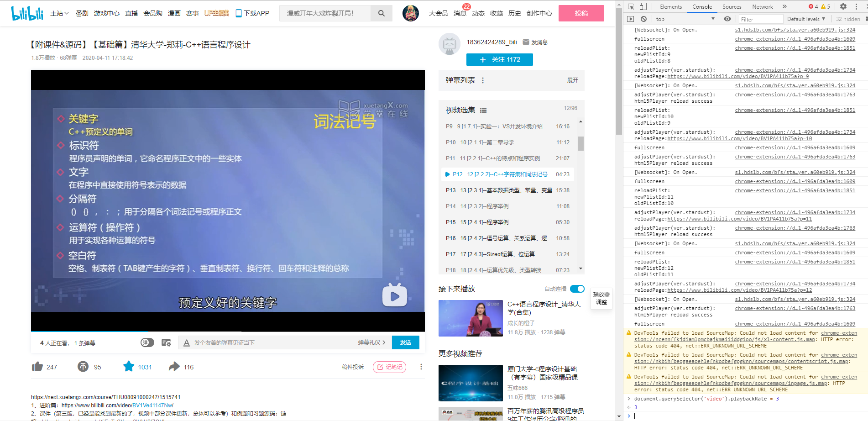Give a like with the thumbs-up icon
This screenshot has width=868, height=421.
point(38,367)
